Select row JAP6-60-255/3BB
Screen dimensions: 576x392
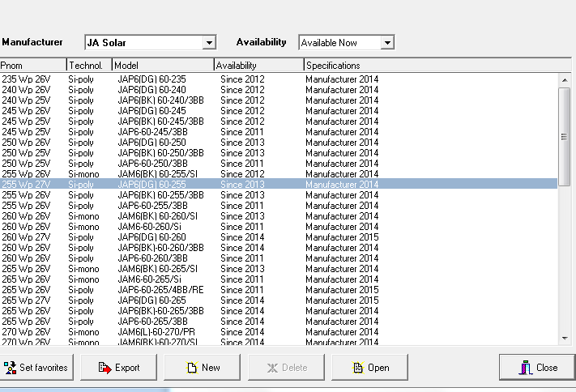279,206
